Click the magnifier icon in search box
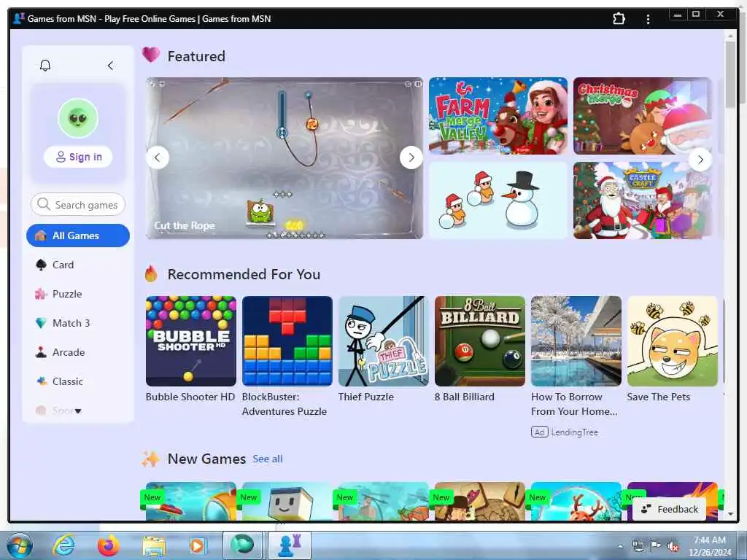This screenshot has width=747, height=560. 43,204
